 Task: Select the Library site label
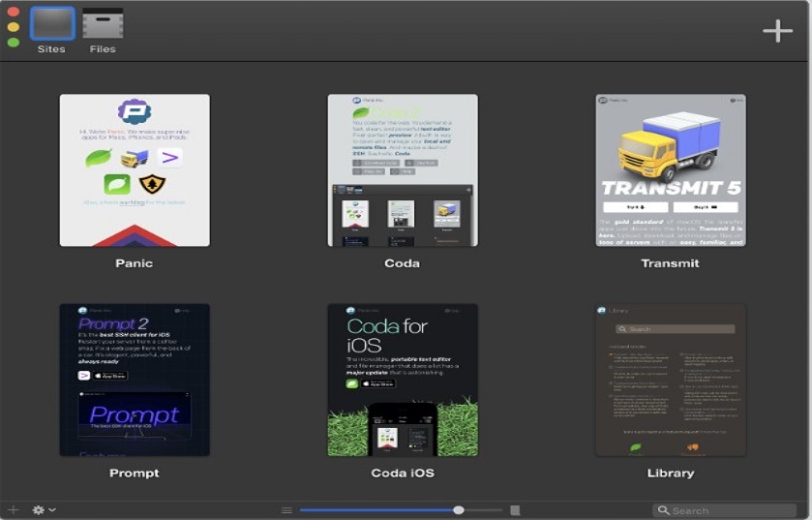click(x=671, y=473)
